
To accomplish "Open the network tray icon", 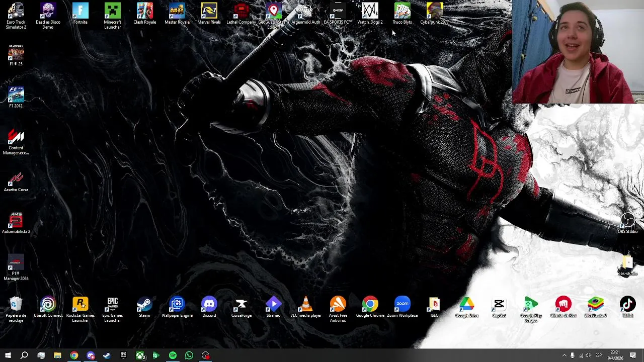I will 581,355.
